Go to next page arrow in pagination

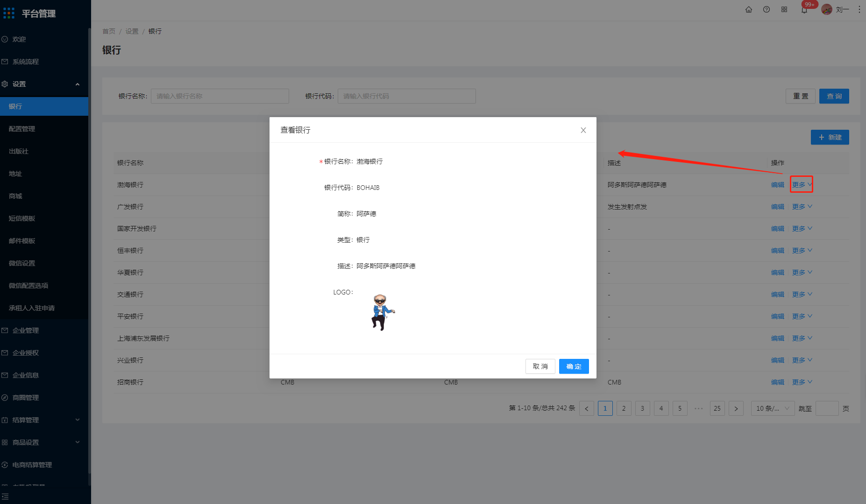pos(736,408)
